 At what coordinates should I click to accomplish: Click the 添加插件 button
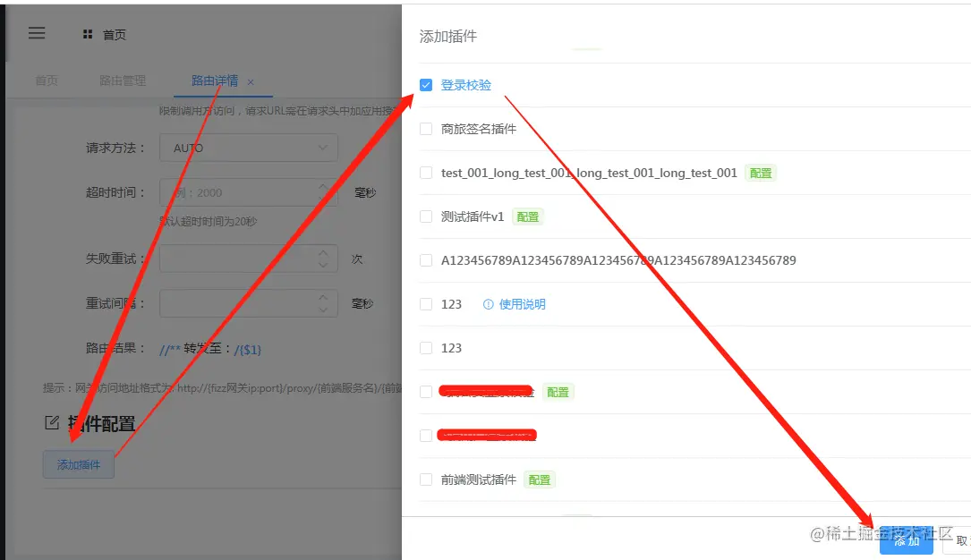pos(79,464)
